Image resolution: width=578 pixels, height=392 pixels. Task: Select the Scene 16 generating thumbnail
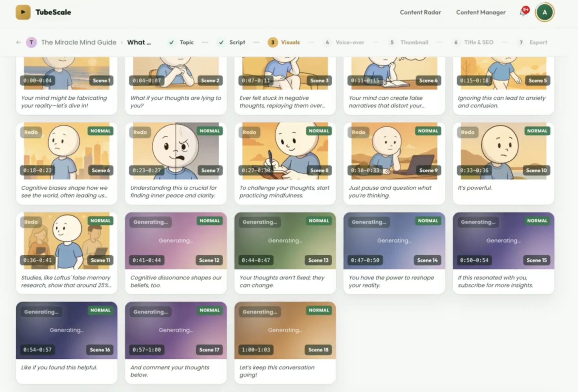click(67, 330)
